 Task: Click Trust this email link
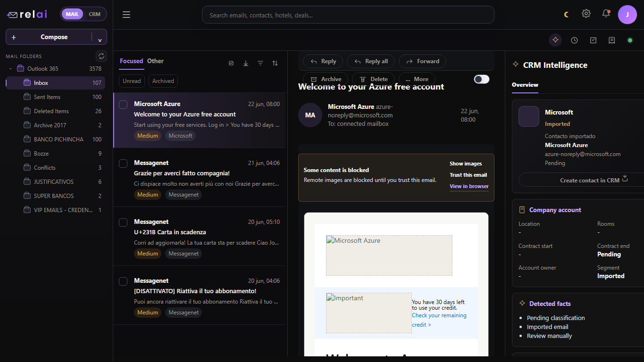click(468, 175)
